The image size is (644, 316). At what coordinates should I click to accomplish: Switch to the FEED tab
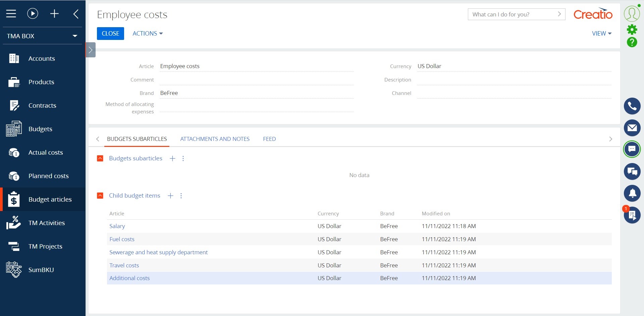[269, 139]
